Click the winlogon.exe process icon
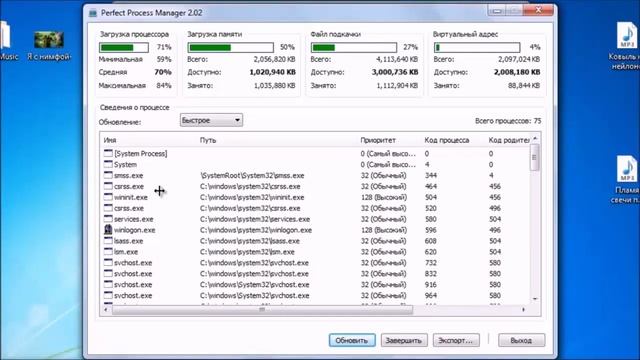The image size is (640, 360). (108, 229)
